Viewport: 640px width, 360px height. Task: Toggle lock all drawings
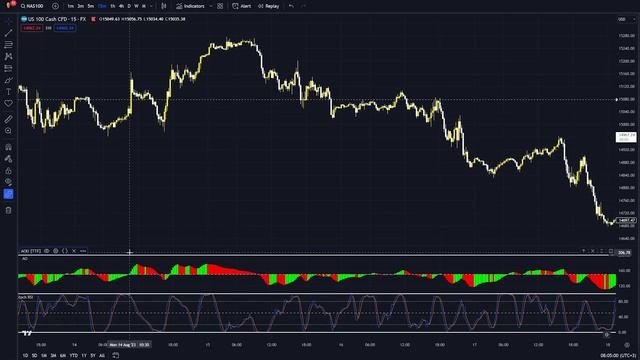(8, 171)
